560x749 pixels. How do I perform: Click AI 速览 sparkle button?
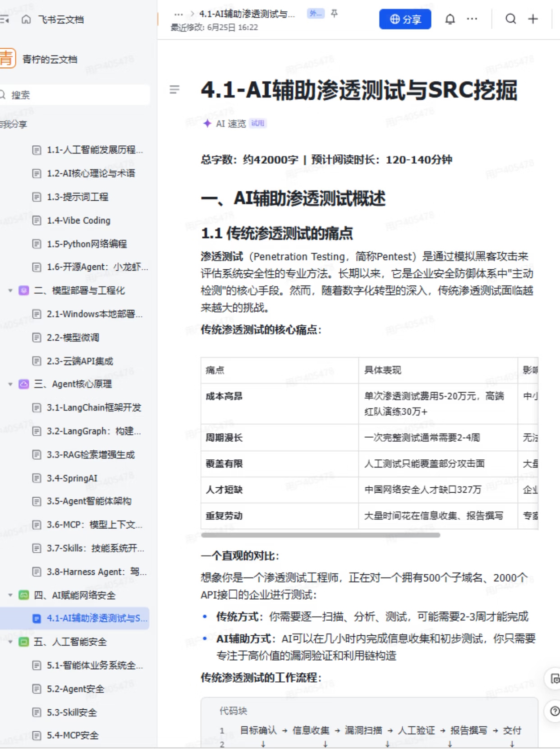[225, 124]
